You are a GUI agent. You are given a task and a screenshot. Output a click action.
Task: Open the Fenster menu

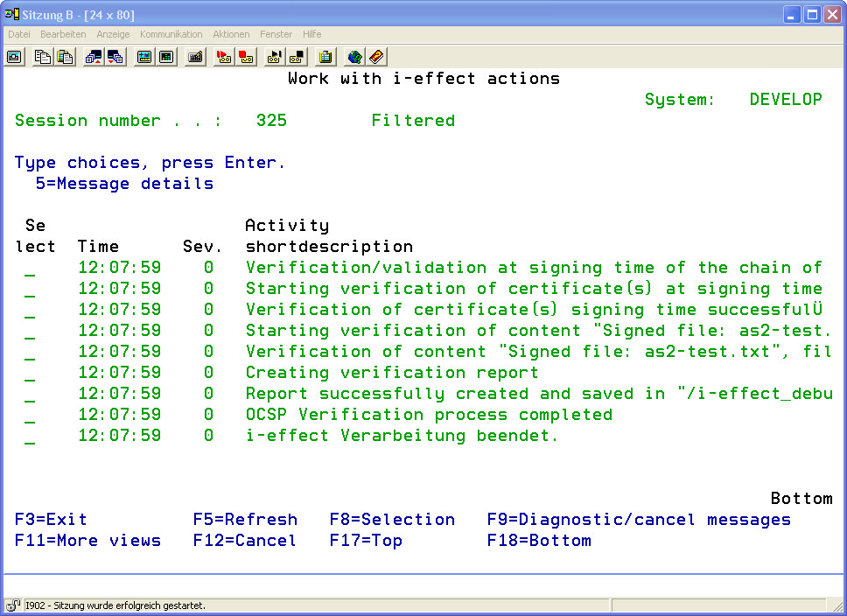tap(276, 34)
